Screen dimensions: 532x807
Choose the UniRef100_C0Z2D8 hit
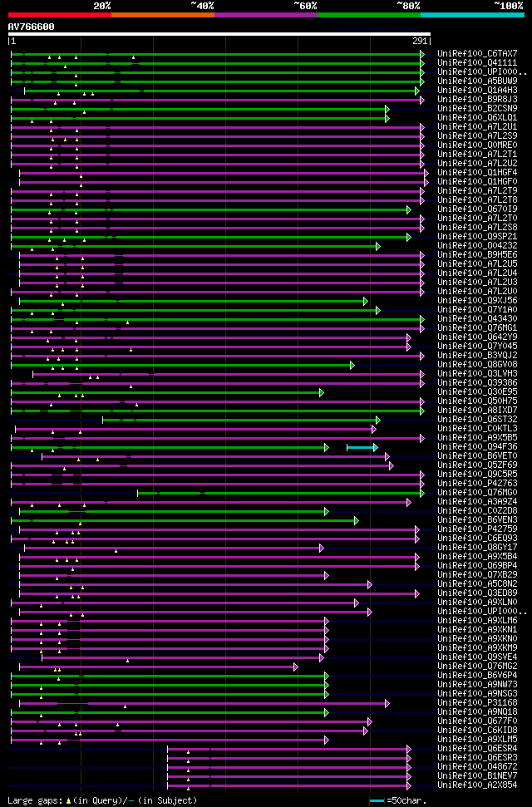[x=477, y=512]
